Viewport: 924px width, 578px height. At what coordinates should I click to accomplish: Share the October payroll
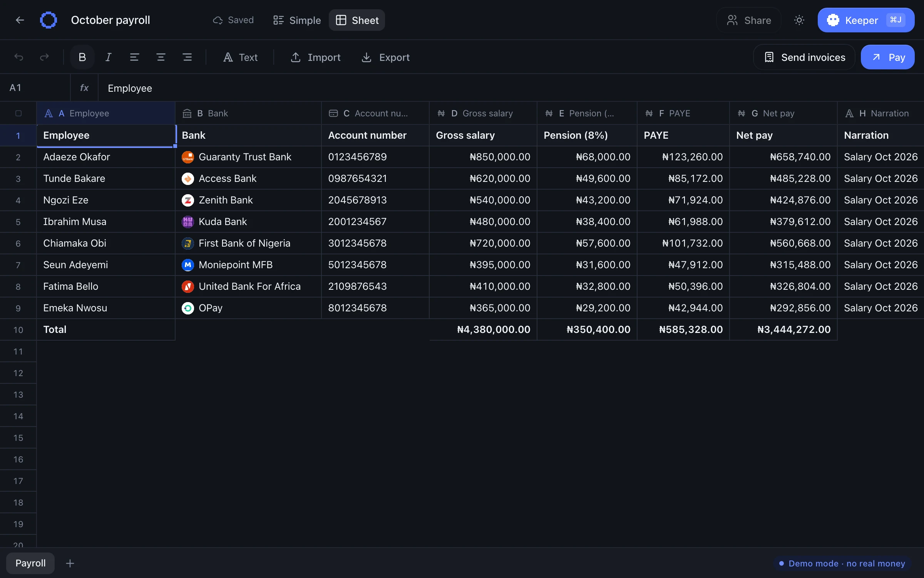(749, 20)
